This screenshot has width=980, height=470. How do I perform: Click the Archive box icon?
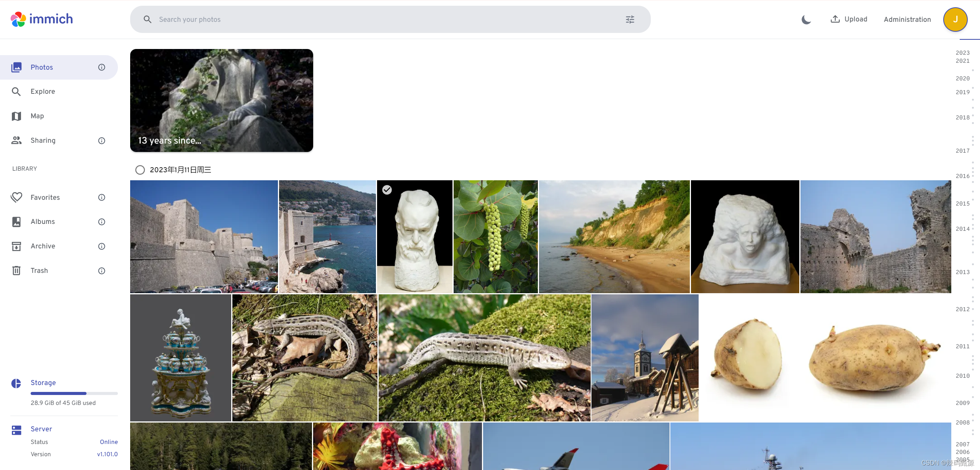(x=16, y=246)
